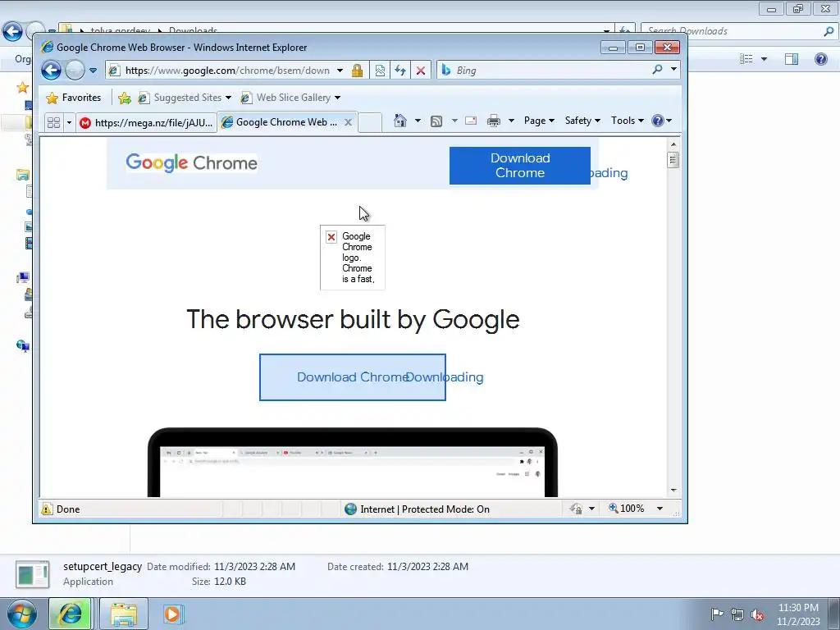Click the Read Mail envelope icon
This screenshot has height=630, width=840.
(471, 121)
